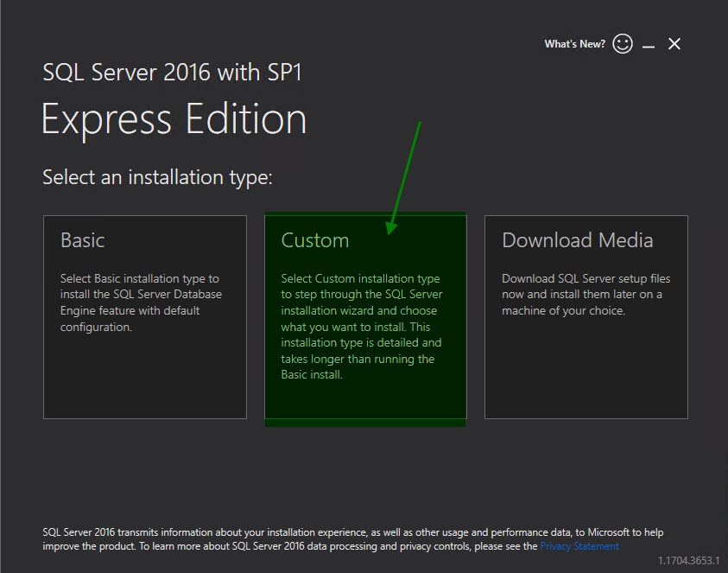Open the What's New? link
The width and height of the screenshot is (728, 573).
[575, 44]
